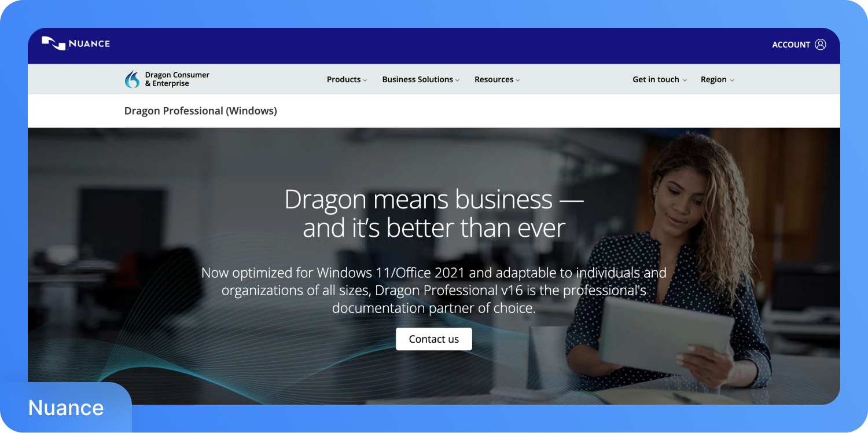Open the Region selector
This screenshot has height=433, width=868.
733,80
